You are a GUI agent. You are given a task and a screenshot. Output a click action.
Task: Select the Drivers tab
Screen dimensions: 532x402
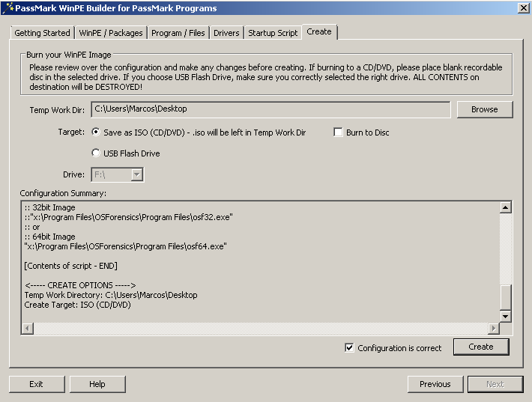[226, 33]
